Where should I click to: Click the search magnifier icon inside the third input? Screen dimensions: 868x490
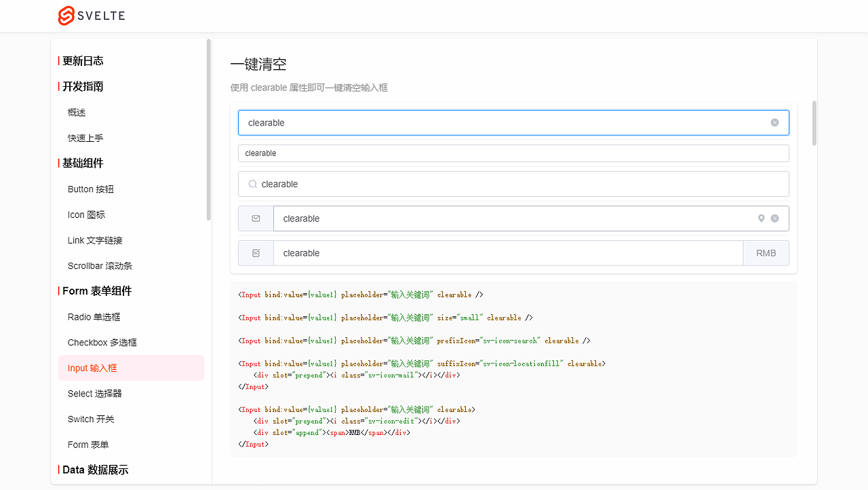tap(252, 184)
